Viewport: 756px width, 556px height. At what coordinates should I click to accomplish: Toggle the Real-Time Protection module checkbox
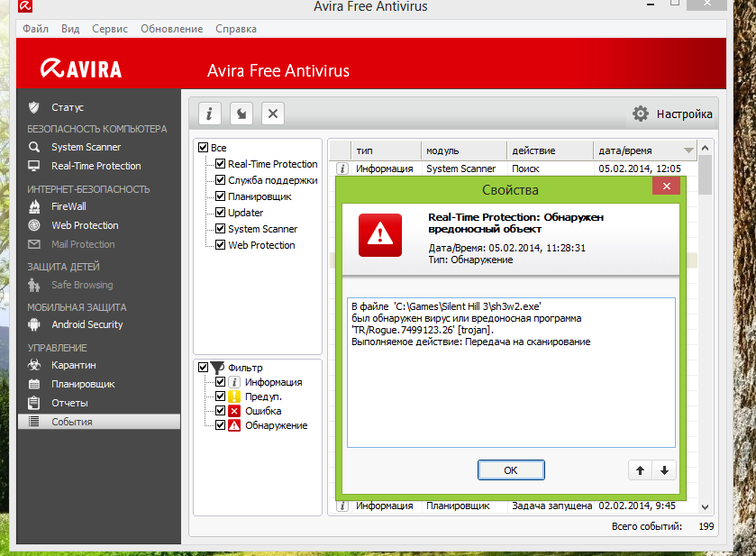[221, 164]
